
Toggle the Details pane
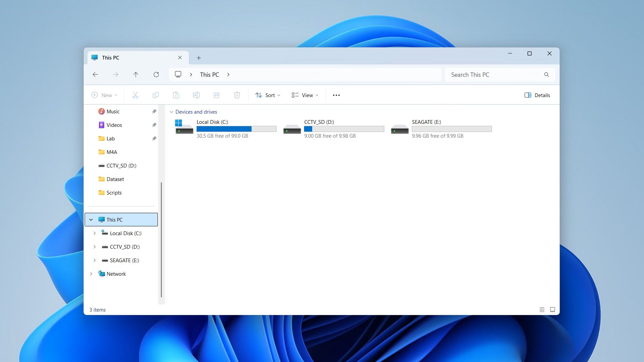click(x=537, y=95)
